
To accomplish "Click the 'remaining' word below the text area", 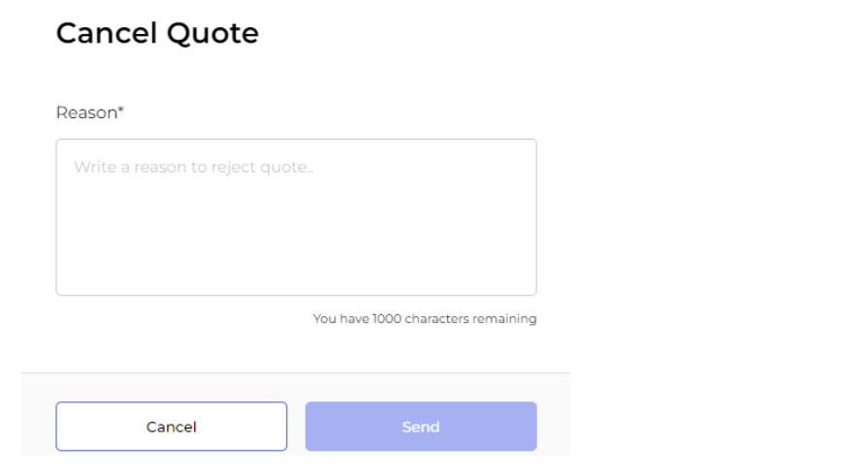I will tap(504, 318).
